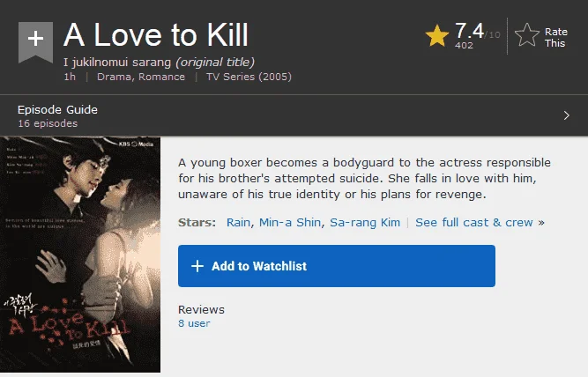Screen dimensions: 588x377
Task: Open Sa-rang Kim's profile link
Action: tap(364, 222)
